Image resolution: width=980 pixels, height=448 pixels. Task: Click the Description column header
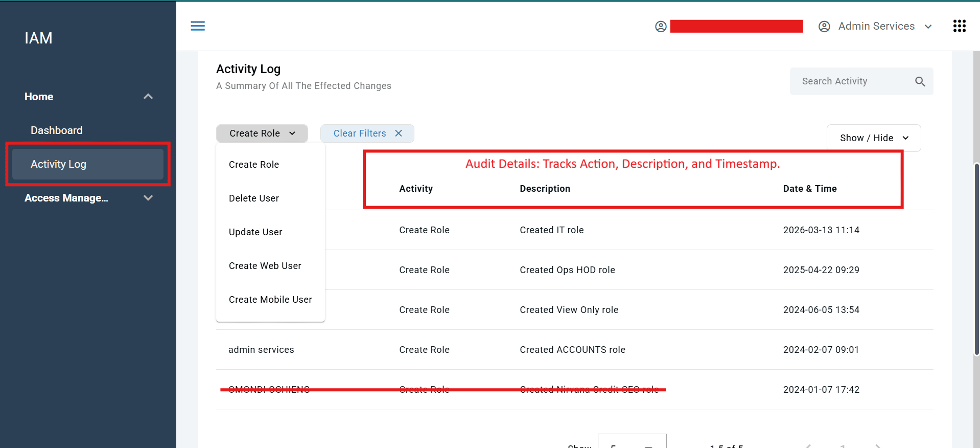pyautogui.click(x=545, y=189)
